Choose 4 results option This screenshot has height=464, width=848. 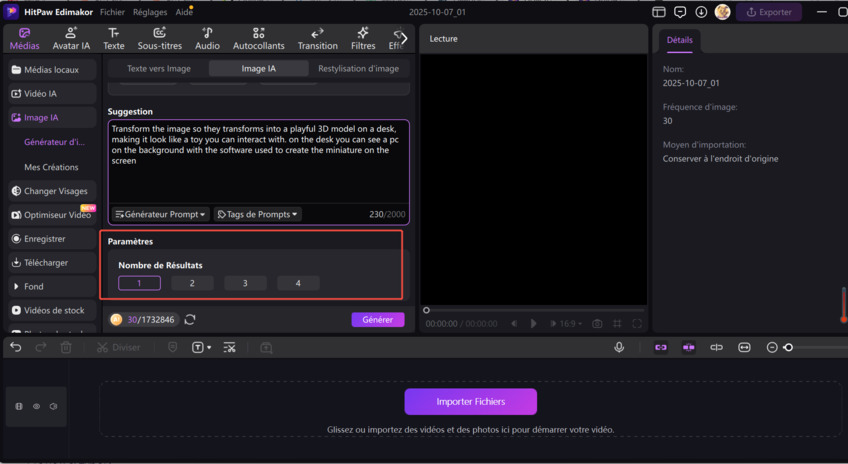pos(298,283)
